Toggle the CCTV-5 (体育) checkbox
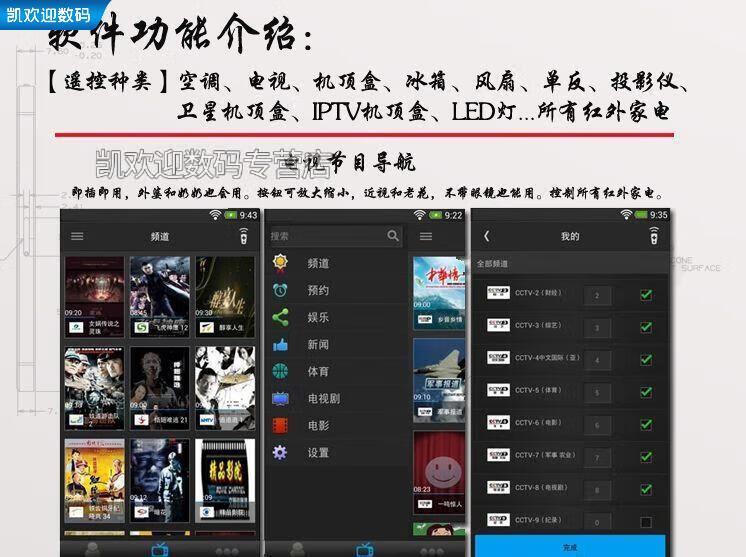This screenshot has width=746, height=557. [x=646, y=393]
